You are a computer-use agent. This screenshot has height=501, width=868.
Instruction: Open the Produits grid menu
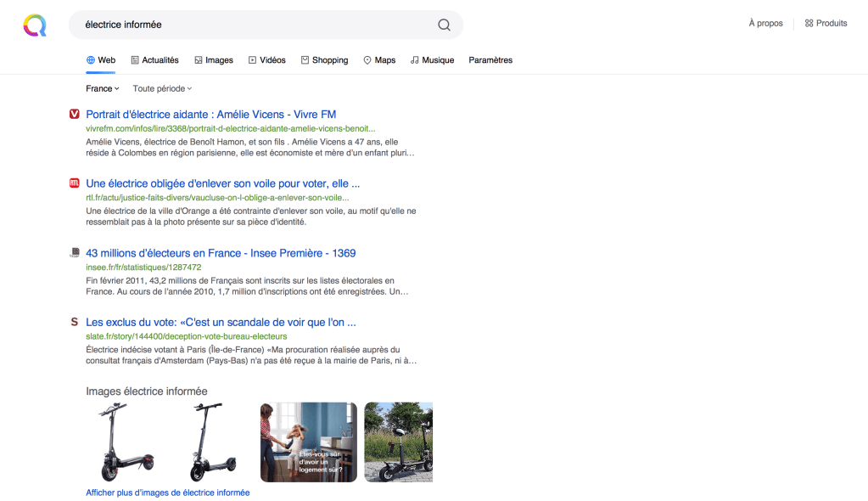coord(826,24)
